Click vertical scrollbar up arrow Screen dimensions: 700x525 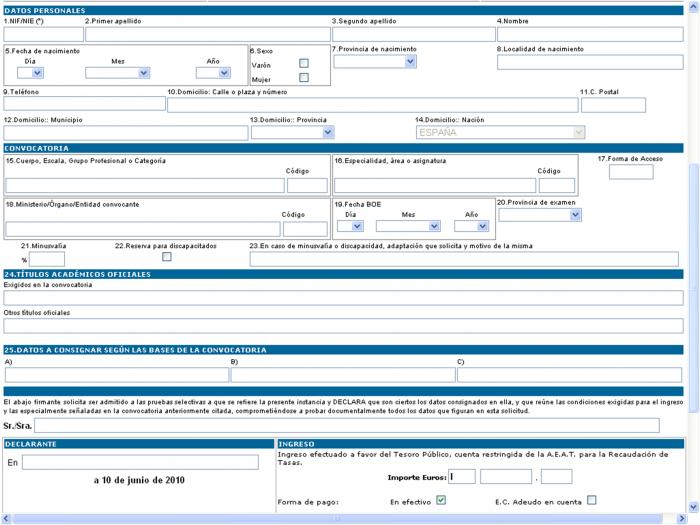click(x=694, y=7)
